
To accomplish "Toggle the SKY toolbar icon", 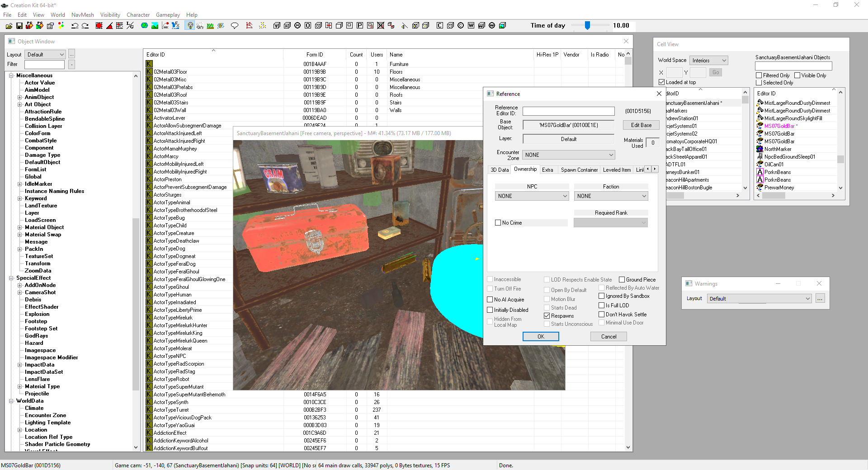I will tap(200, 26).
